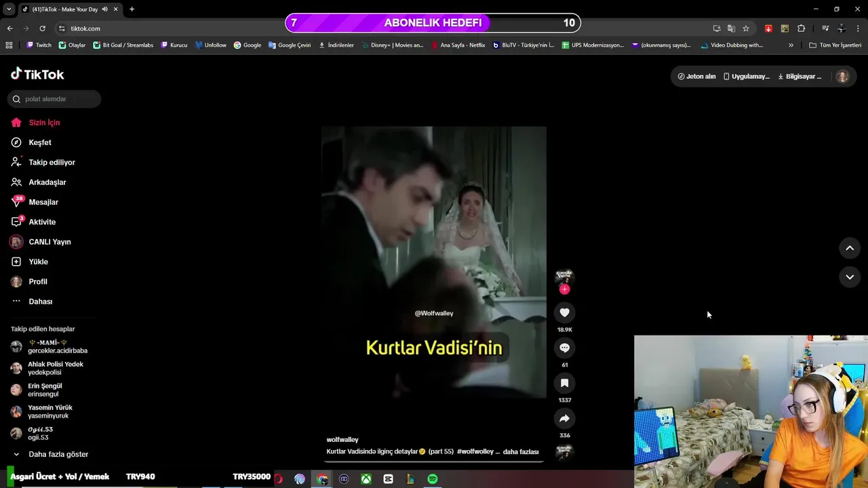868x488 pixels.
Task: Follow wolfwalley with red plus button
Action: click(564, 289)
